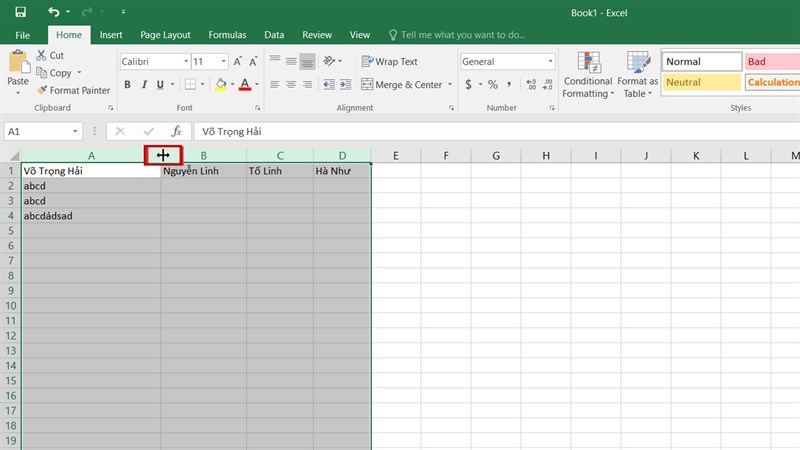
Task: Switch to the Page Layout tab
Action: point(165,35)
